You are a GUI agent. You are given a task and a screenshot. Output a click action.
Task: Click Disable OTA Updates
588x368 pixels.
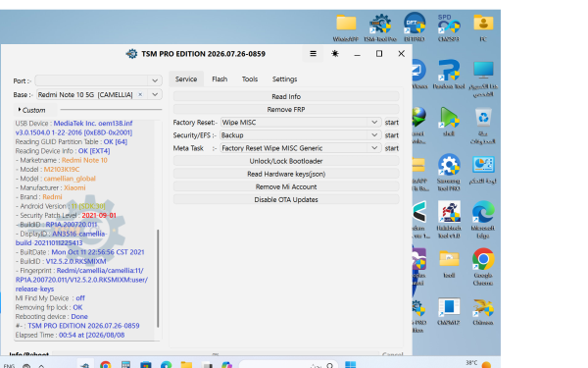pos(286,200)
